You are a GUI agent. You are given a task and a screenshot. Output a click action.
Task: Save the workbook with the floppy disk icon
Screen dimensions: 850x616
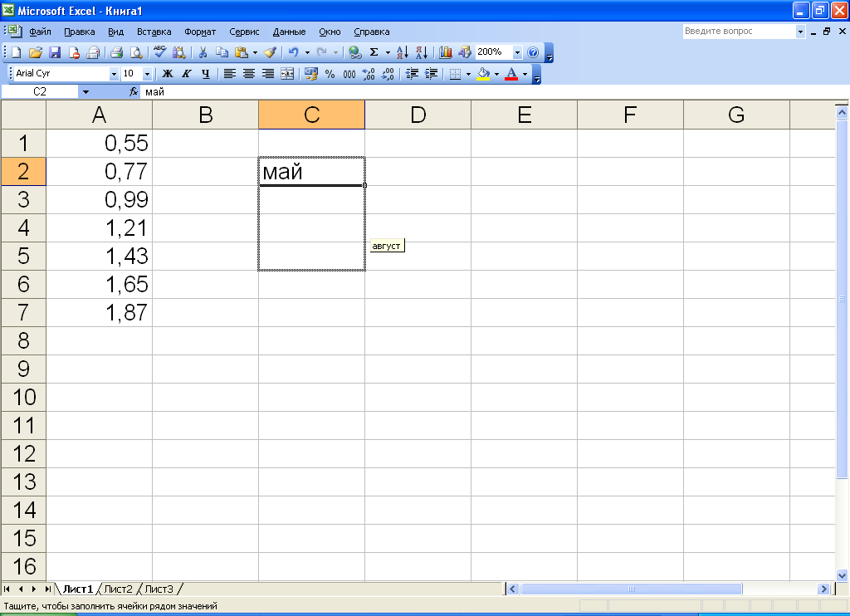(55, 52)
